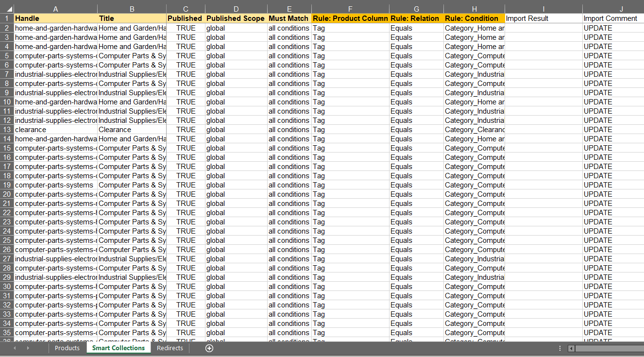Click the previous sheet navigation arrow
Screen dimensions: 644x357
15,348
